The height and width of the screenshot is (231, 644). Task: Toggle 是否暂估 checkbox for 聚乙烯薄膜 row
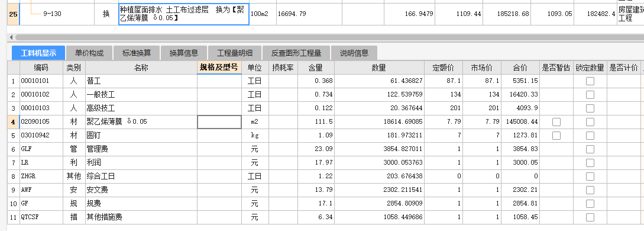pos(556,121)
